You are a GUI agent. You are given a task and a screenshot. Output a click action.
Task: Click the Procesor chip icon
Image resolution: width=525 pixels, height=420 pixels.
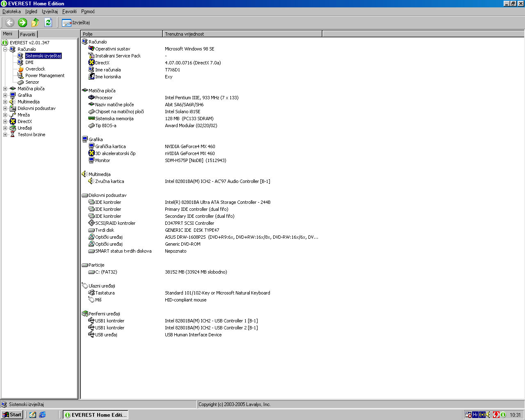[91, 97]
